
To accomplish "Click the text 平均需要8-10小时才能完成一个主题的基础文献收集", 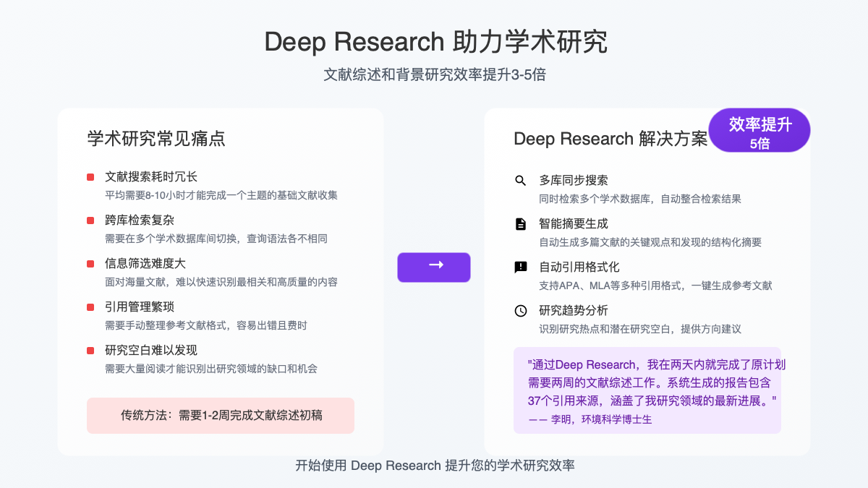I will [x=221, y=195].
